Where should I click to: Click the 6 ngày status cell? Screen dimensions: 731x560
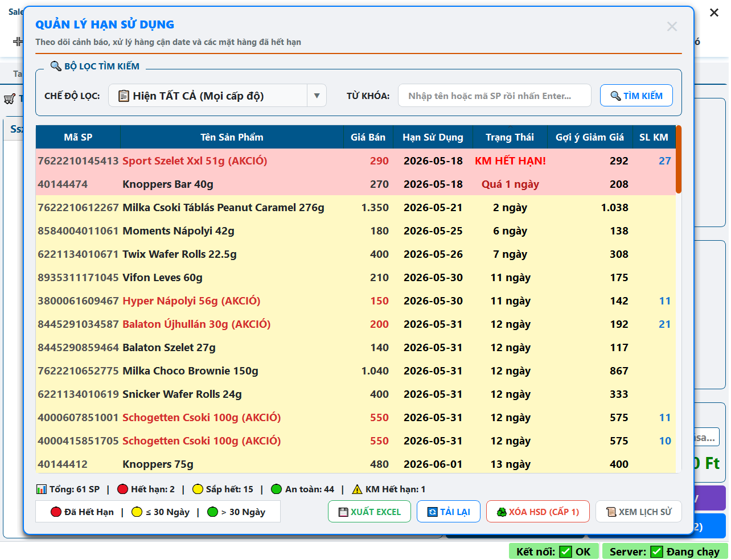[x=510, y=231]
